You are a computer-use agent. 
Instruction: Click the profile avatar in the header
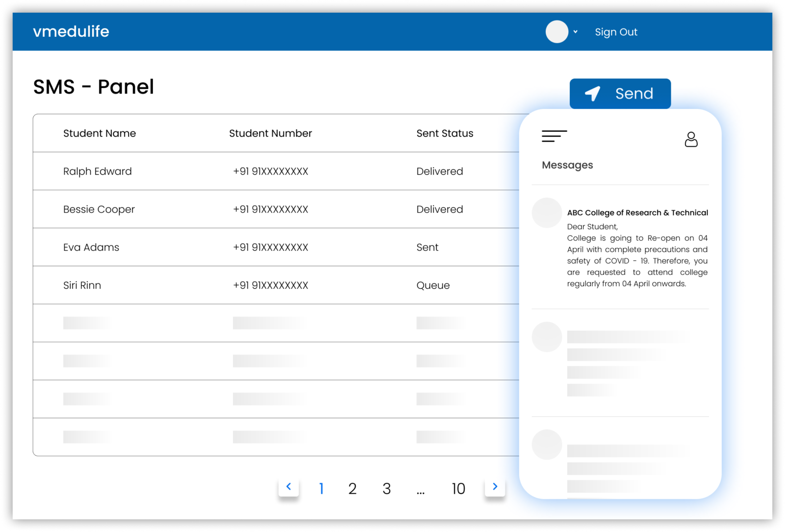[557, 32]
